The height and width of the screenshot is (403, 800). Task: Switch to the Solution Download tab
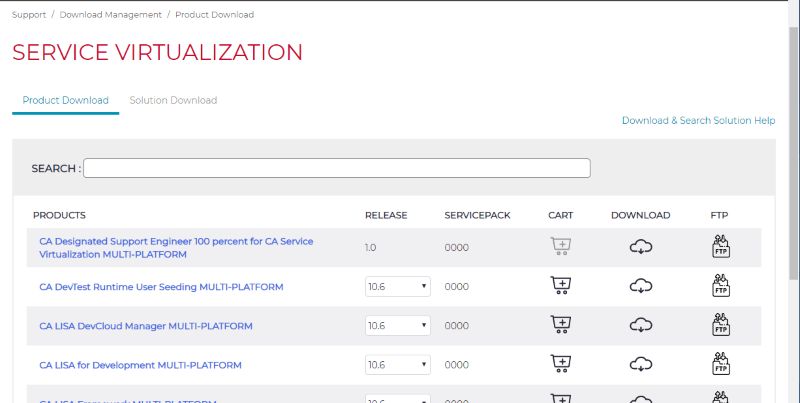[173, 101]
